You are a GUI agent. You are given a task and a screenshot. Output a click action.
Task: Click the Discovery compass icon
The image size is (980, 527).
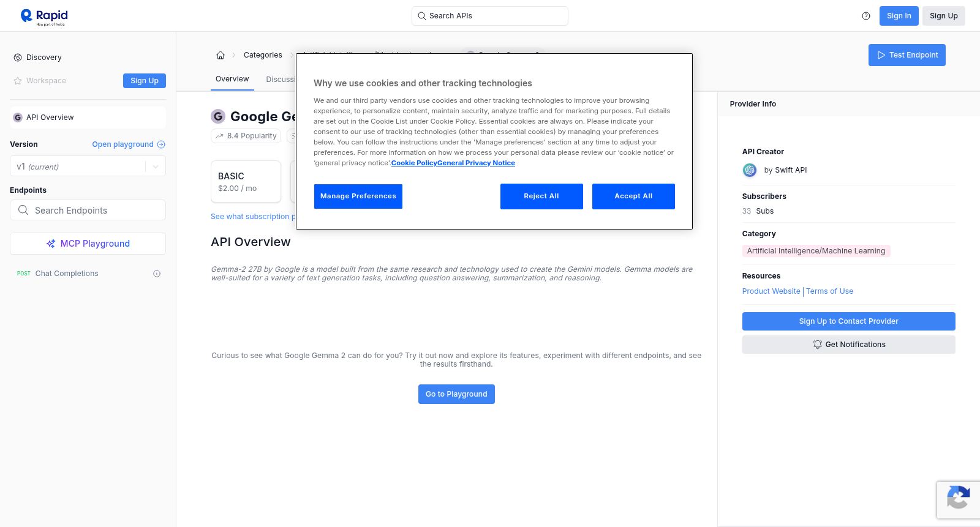point(18,58)
